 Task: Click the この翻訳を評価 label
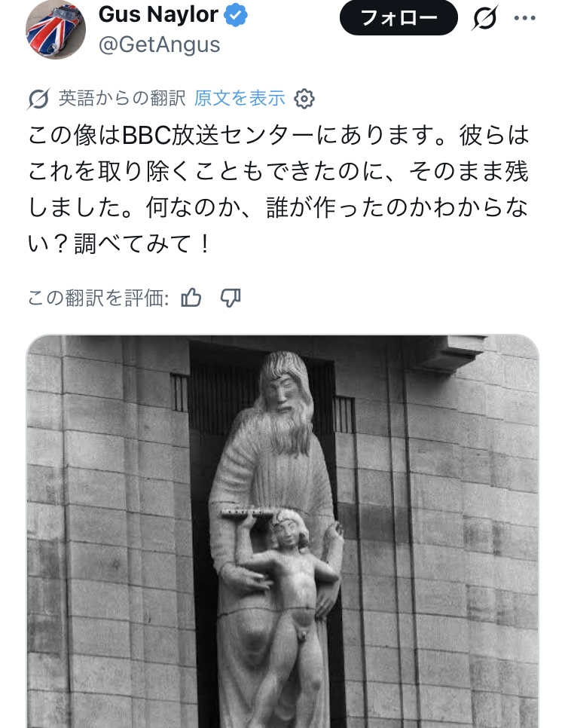[x=98, y=298]
